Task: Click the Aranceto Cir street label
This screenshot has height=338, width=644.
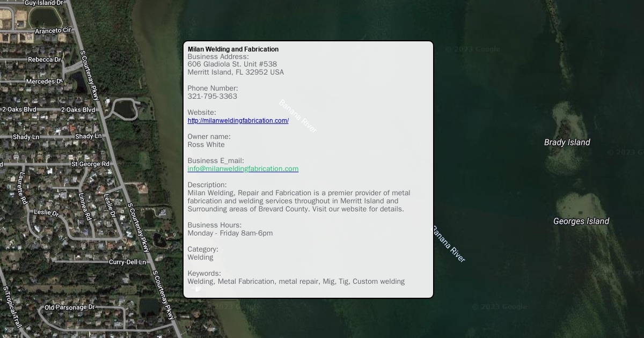Action: (x=53, y=31)
